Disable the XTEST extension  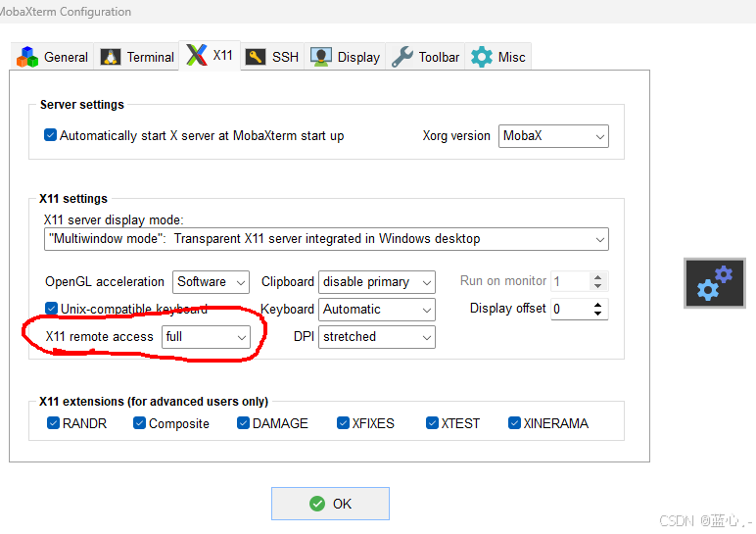tap(432, 423)
